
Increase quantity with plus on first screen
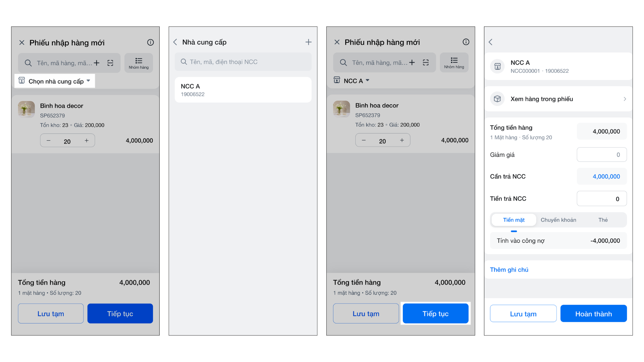coord(87,140)
